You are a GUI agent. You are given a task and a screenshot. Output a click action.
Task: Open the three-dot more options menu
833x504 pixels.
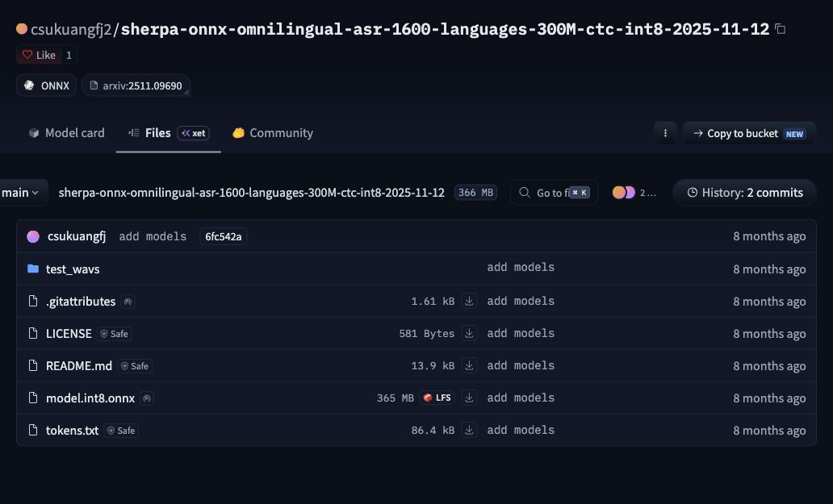(665, 133)
